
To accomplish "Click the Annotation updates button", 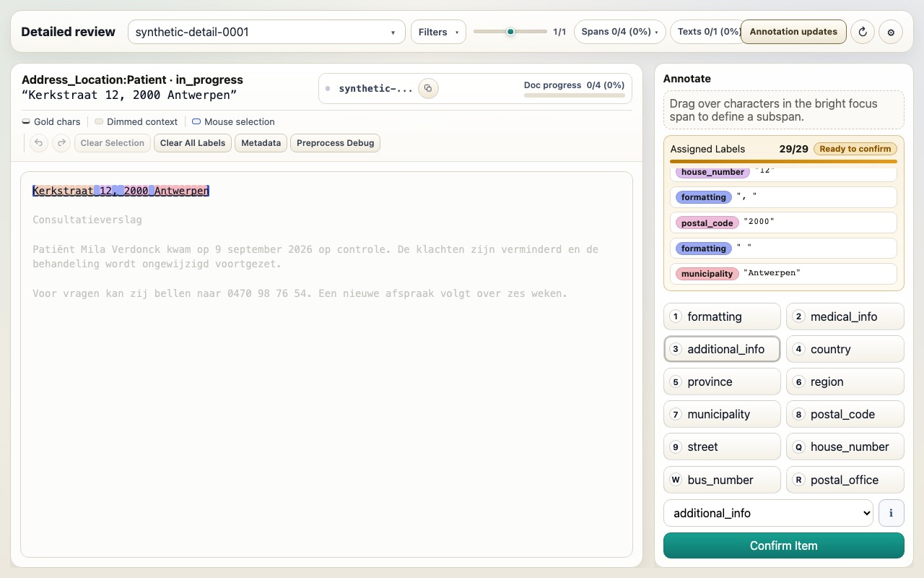I will [793, 32].
